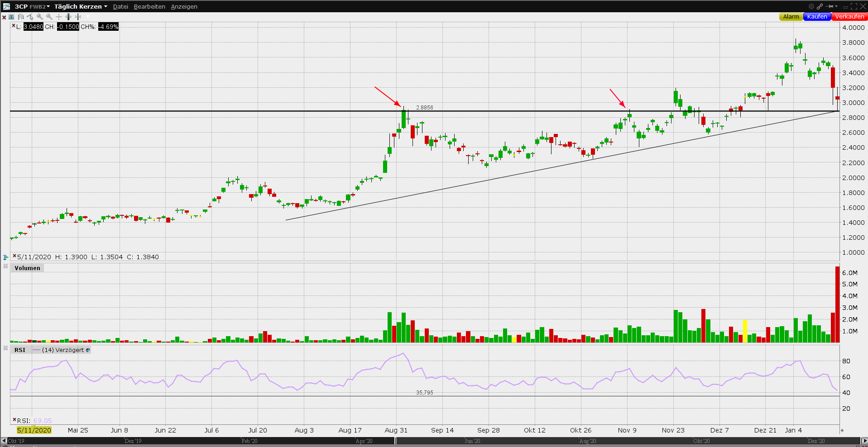This screenshot has width=868, height=447.
Task: Click the RSI indicator label
Action: click(x=20, y=350)
